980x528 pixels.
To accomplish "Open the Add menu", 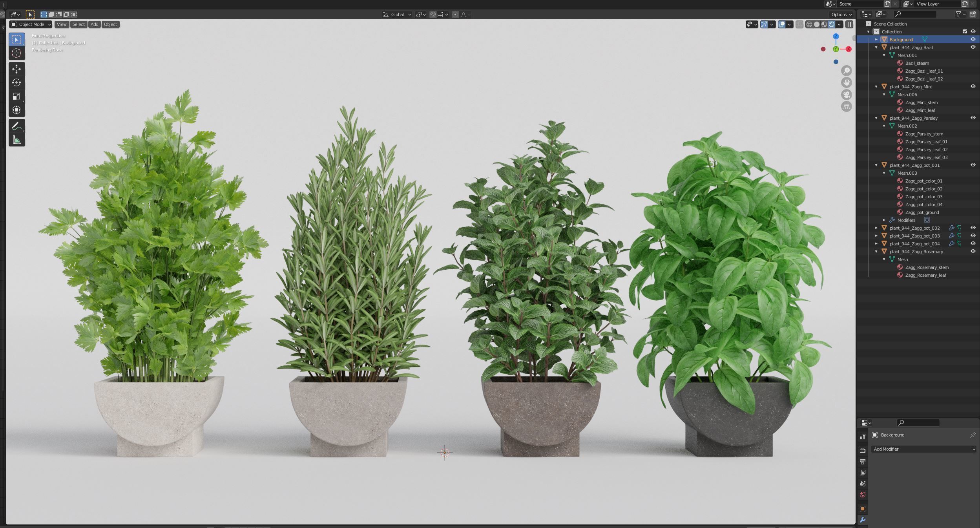I will 94,24.
